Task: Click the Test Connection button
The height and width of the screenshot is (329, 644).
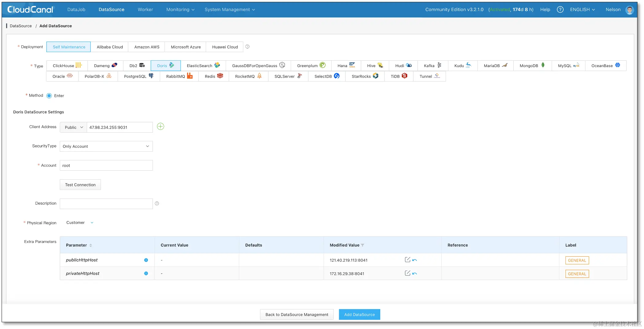Action: click(80, 185)
